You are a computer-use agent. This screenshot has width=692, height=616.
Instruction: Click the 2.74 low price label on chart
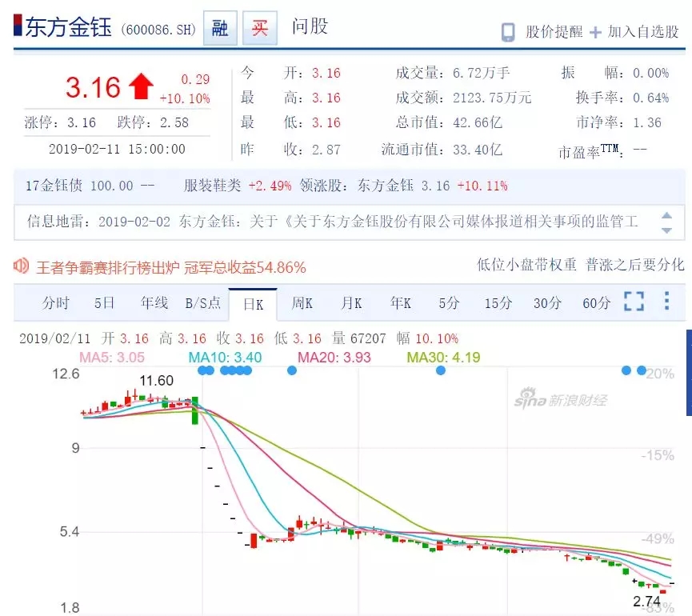click(x=646, y=601)
